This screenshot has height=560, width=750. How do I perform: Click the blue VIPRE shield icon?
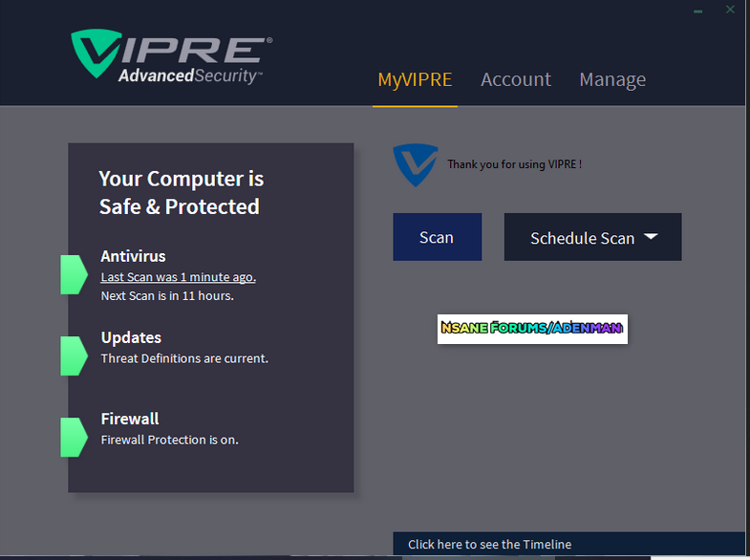tap(416, 165)
